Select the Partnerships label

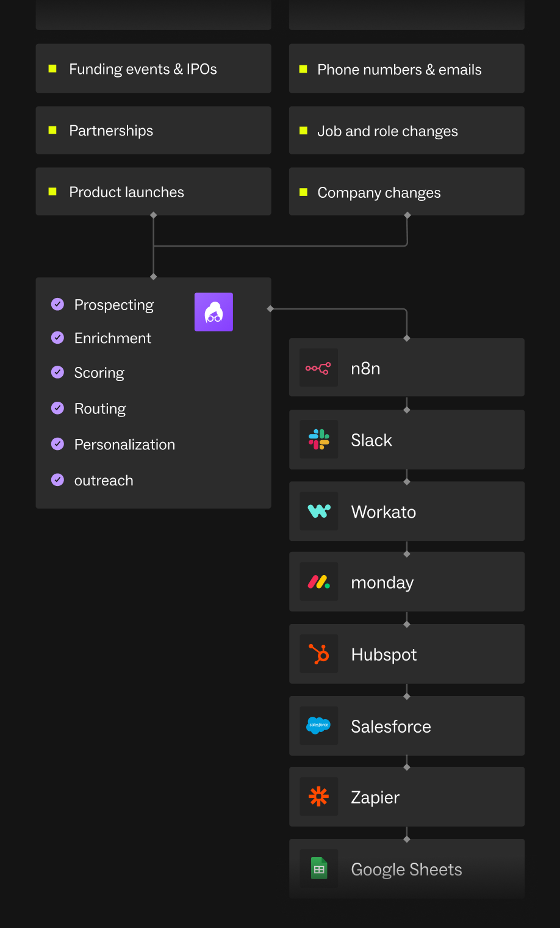111,131
